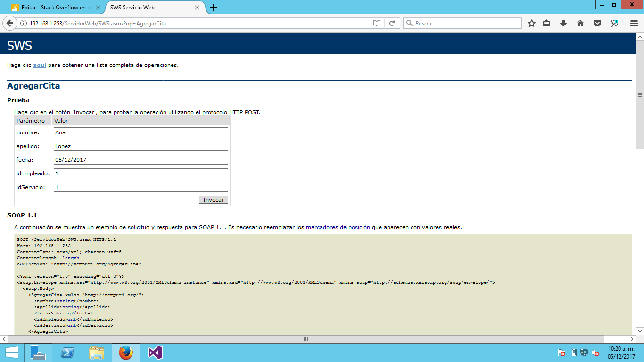Click the network tray icon
The height and width of the screenshot is (362, 644).
pos(584,353)
